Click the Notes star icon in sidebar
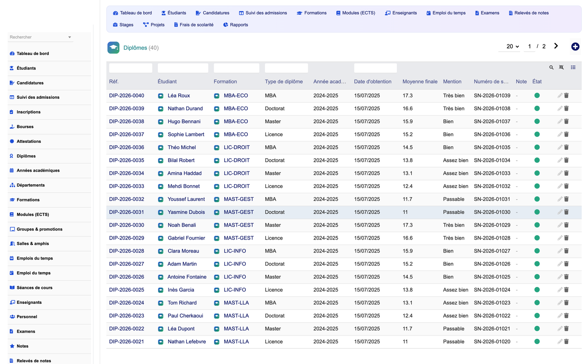The width and height of the screenshot is (588, 364). tap(12, 346)
